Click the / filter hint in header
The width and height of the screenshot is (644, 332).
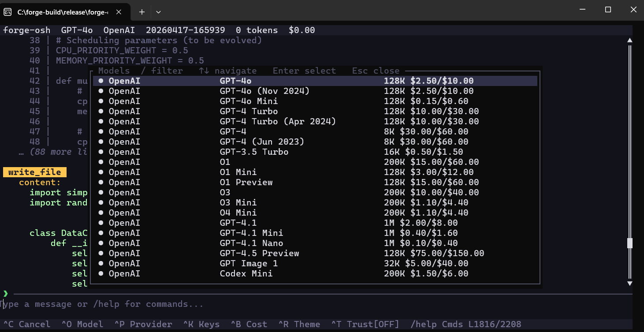click(x=162, y=71)
